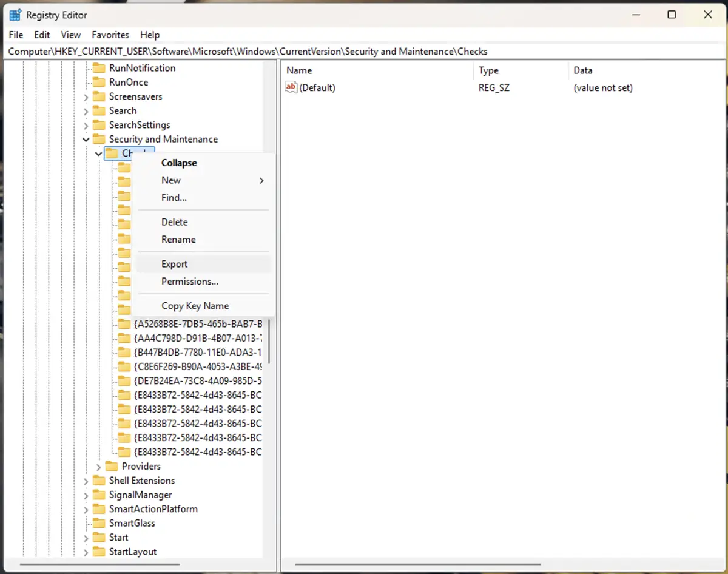Select the Search key label
The width and height of the screenshot is (728, 574).
(123, 111)
